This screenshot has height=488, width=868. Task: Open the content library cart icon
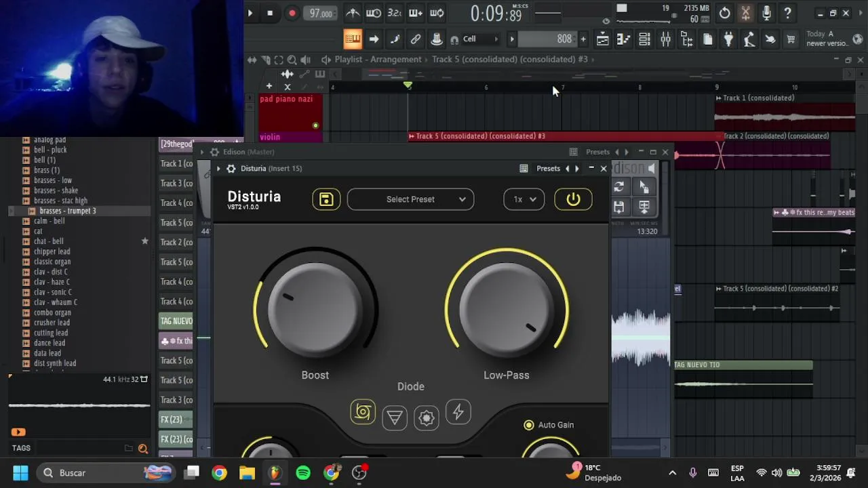coord(791,39)
